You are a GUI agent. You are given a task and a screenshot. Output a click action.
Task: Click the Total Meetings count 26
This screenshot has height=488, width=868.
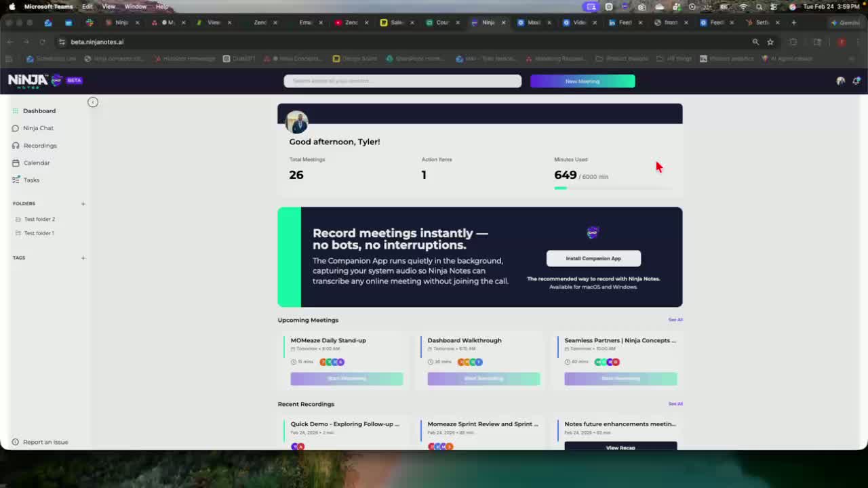click(296, 175)
